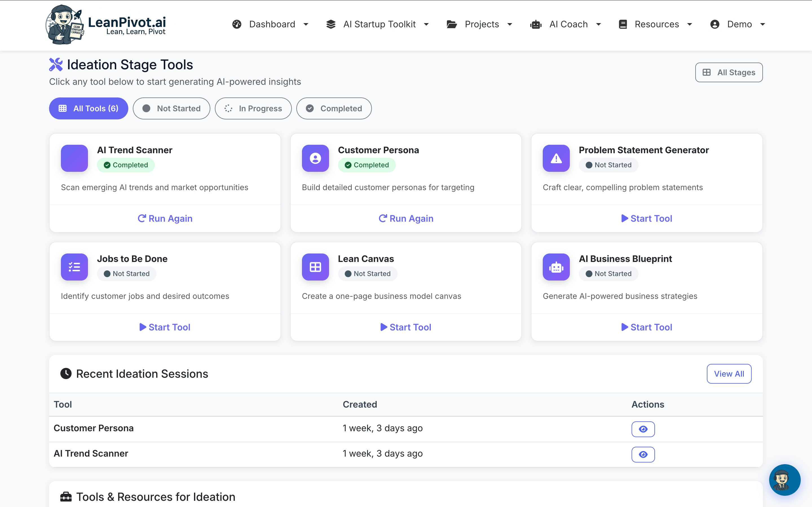812x507 pixels.
Task: Click the Jobs to Be Done checklist icon
Action: 74,267
